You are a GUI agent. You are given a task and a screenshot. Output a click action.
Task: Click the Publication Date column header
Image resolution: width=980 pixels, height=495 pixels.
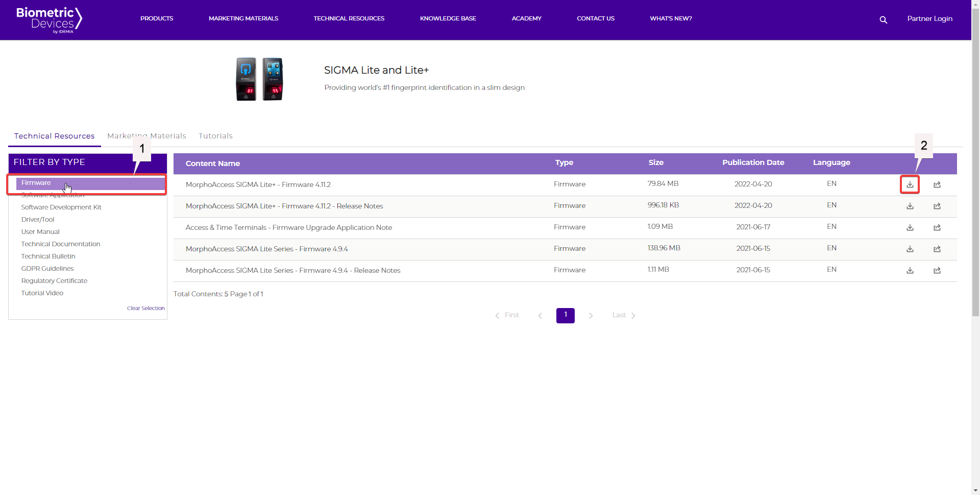point(753,162)
